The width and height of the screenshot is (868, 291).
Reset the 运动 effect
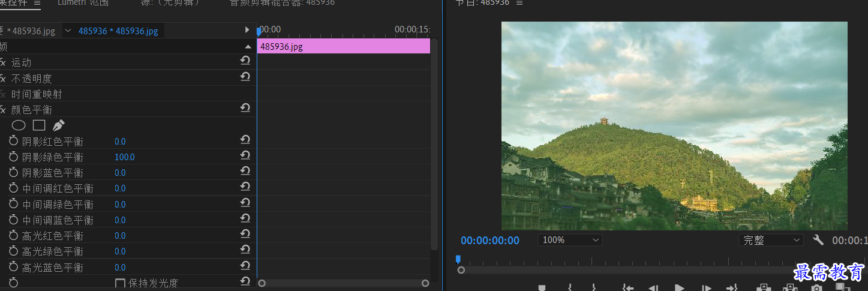pyautogui.click(x=245, y=61)
